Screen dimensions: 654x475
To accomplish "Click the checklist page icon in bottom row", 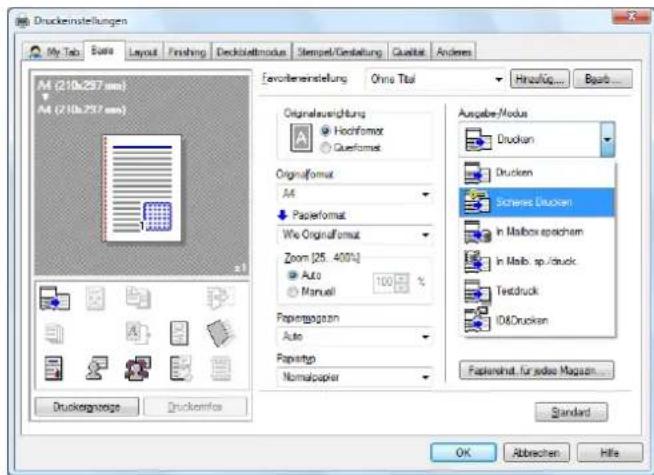I will tap(180, 368).
